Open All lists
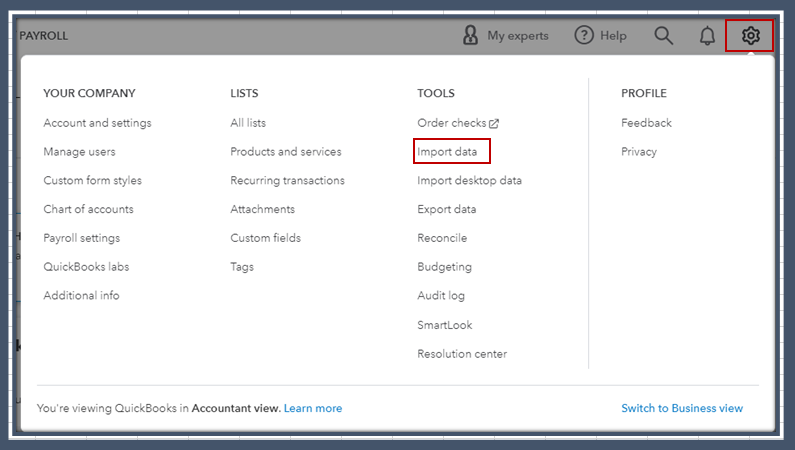This screenshot has height=450, width=795. click(248, 123)
